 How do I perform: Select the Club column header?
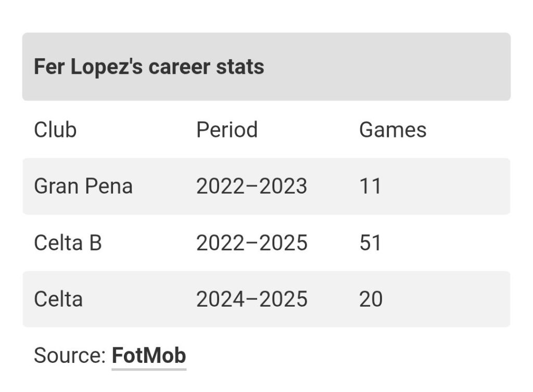pyautogui.click(x=55, y=130)
